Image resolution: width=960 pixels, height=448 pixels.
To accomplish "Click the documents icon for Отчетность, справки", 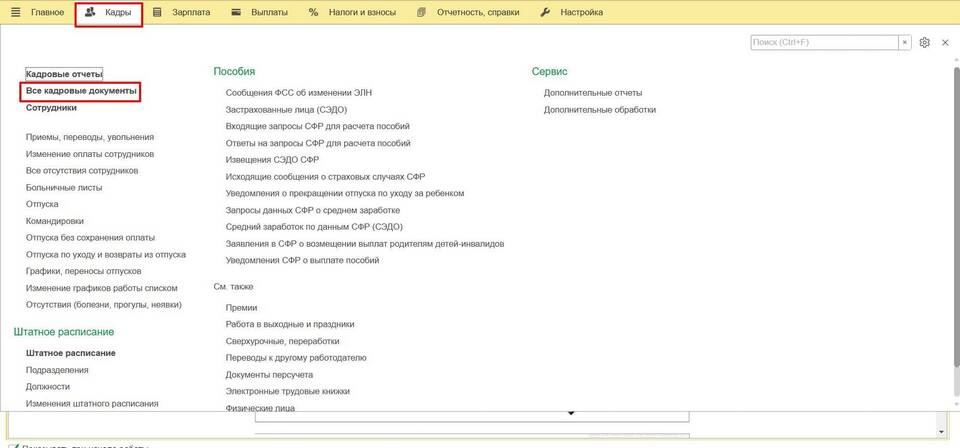I will (421, 13).
